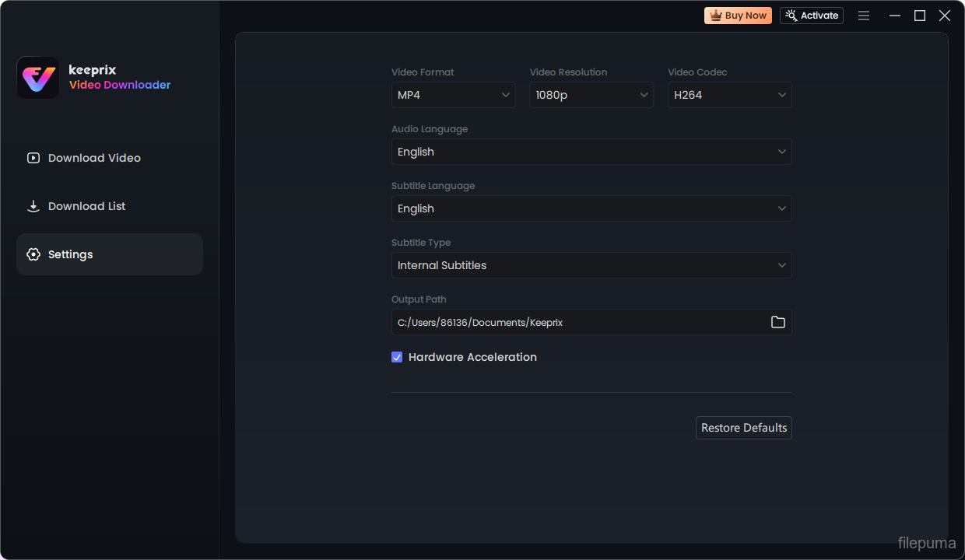Click the Output Path text field
Screen dimensions: 965x560
coord(576,322)
